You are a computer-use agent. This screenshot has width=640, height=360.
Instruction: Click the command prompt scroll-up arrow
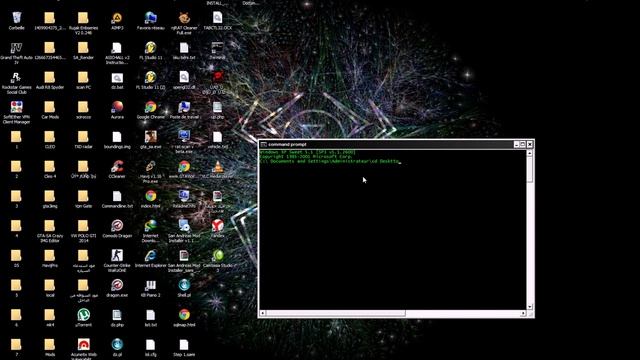530,153
